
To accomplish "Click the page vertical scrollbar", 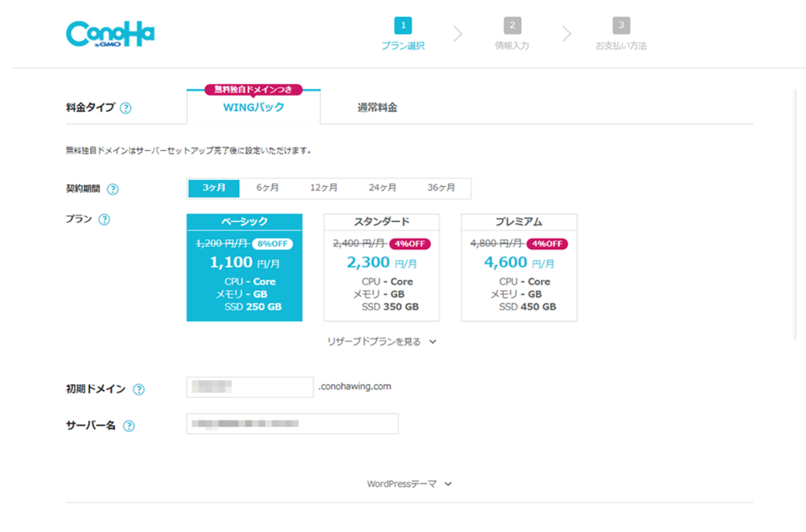I will (x=796, y=215).
